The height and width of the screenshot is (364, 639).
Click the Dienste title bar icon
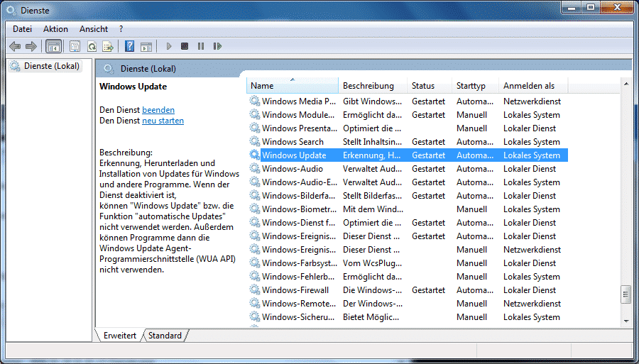(x=11, y=10)
